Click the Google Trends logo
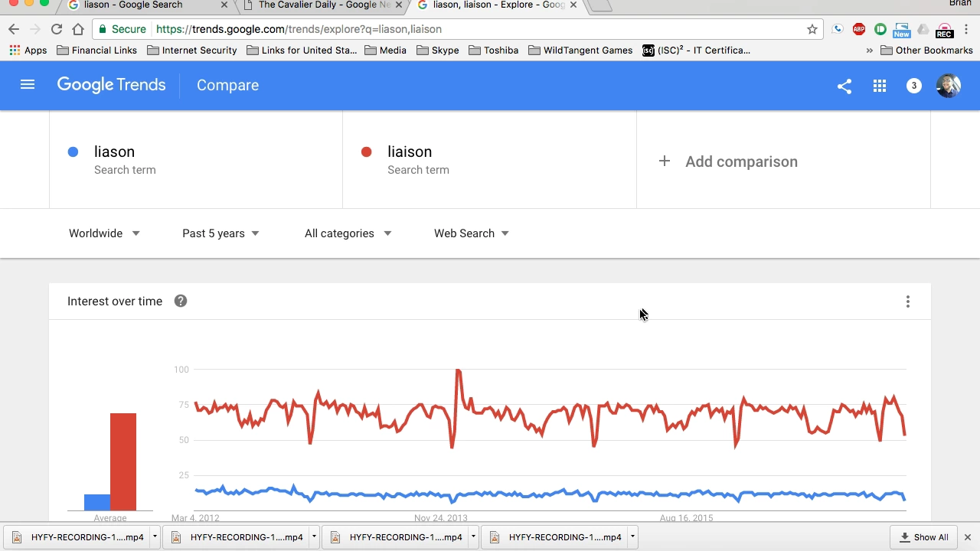980x551 pixels. coord(111,85)
